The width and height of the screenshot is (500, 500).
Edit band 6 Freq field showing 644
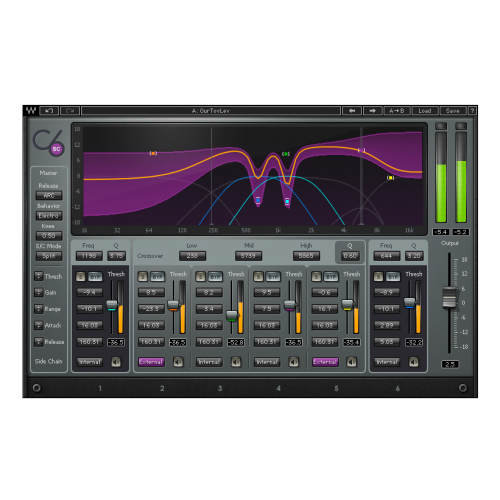tap(387, 256)
